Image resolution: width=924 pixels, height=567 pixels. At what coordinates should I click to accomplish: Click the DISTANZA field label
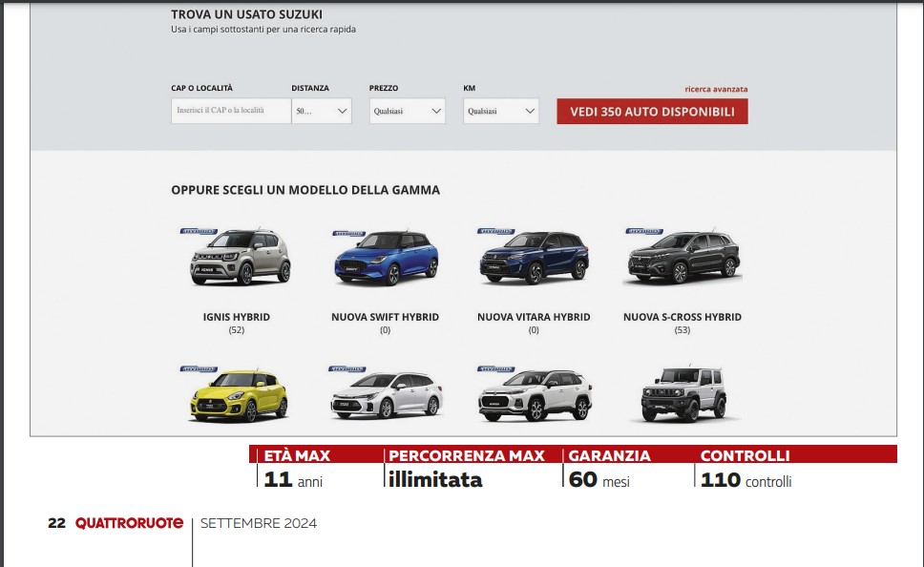(x=310, y=88)
